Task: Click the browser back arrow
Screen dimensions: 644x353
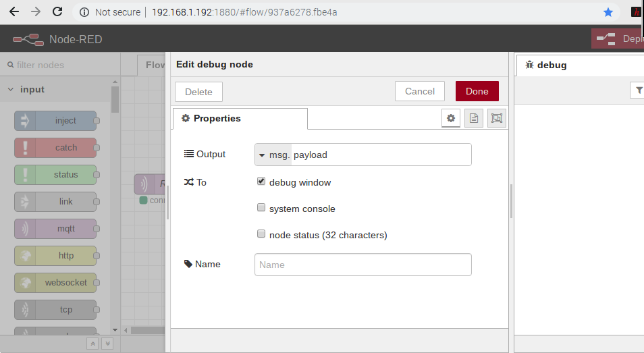Action: pyautogui.click(x=14, y=12)
